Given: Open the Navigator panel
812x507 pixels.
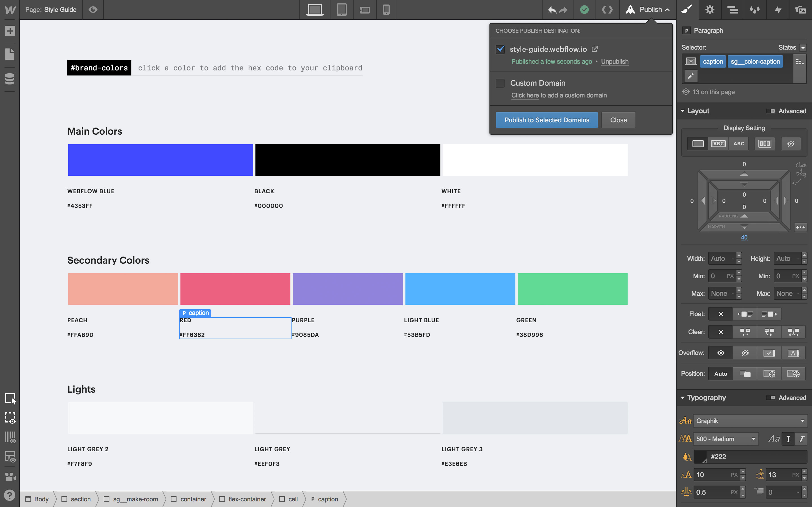Looking at the screenshot, I should tap(733, 10).
